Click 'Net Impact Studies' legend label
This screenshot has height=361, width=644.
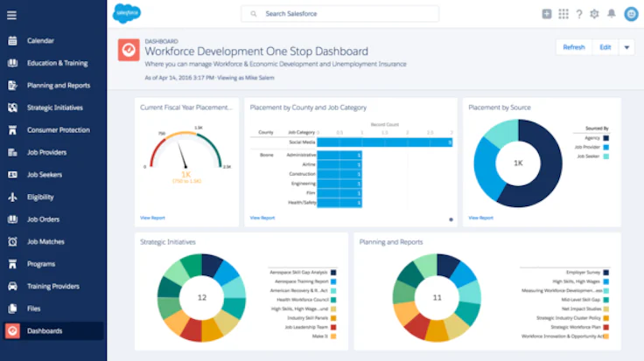pos(582,309)
